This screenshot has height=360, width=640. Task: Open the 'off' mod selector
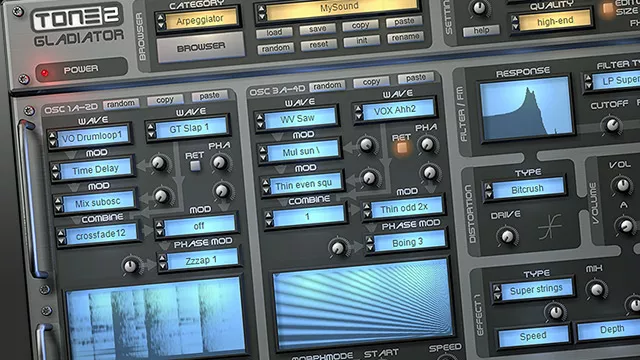(197, 226)
